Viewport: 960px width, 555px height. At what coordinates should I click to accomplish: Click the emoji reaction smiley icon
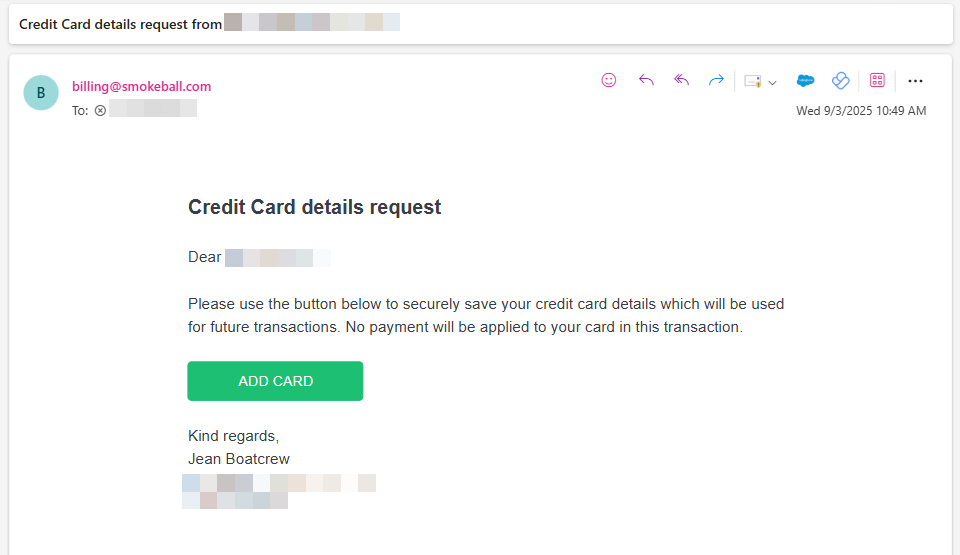tap(609, 81)
